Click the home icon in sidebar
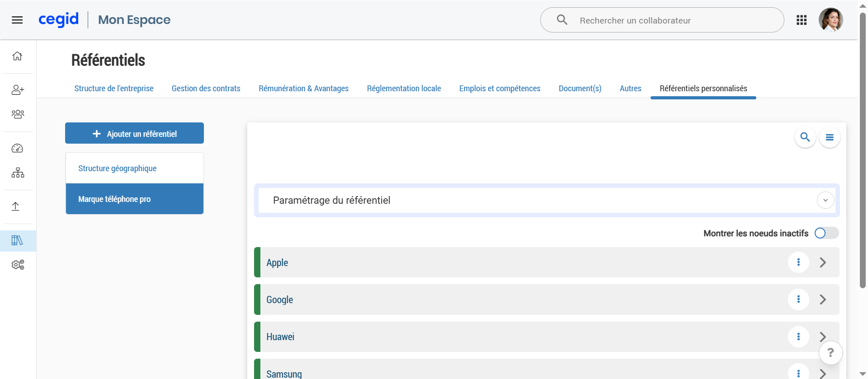The image size is (868, 379). tap(17, 56)
